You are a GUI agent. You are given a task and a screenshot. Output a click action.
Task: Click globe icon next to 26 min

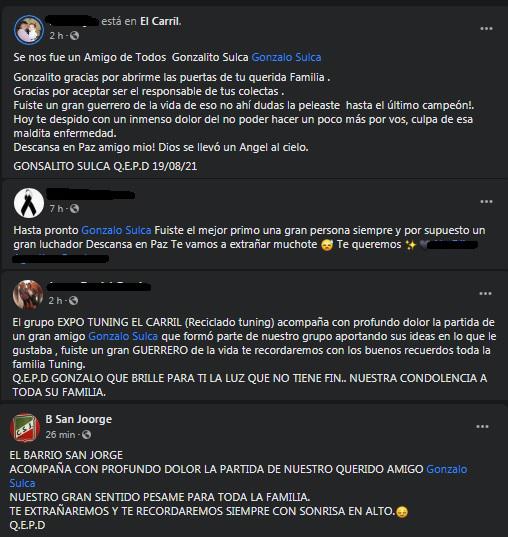pos(86,435)
